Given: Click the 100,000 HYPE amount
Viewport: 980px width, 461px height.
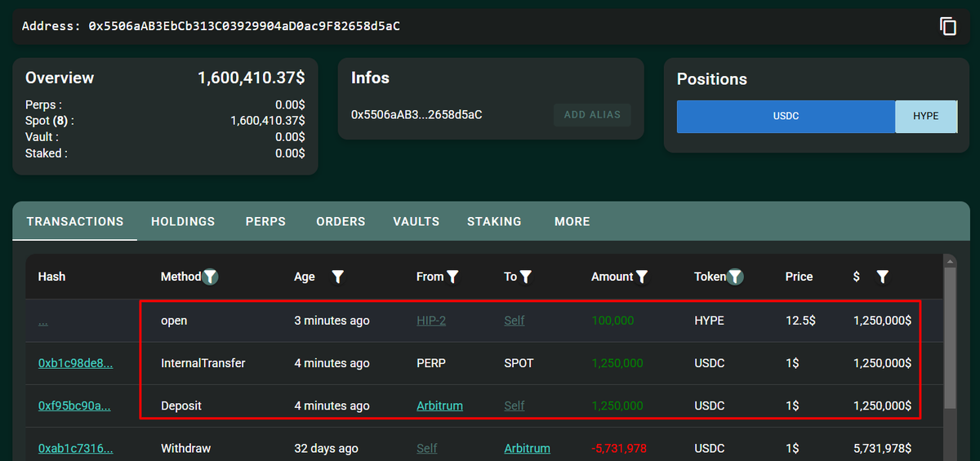Looking at the screenshot, I should pos(612,321).
